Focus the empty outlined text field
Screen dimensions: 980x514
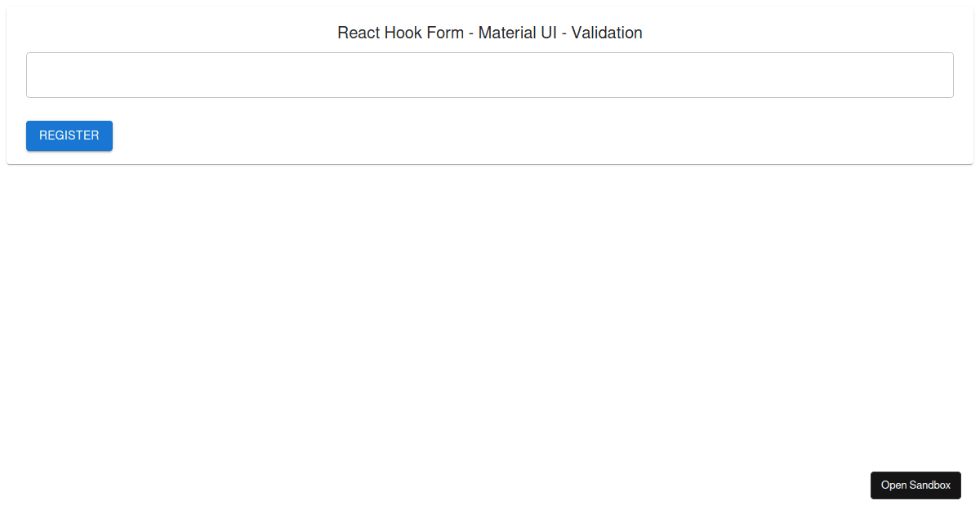tap(490, 75)
